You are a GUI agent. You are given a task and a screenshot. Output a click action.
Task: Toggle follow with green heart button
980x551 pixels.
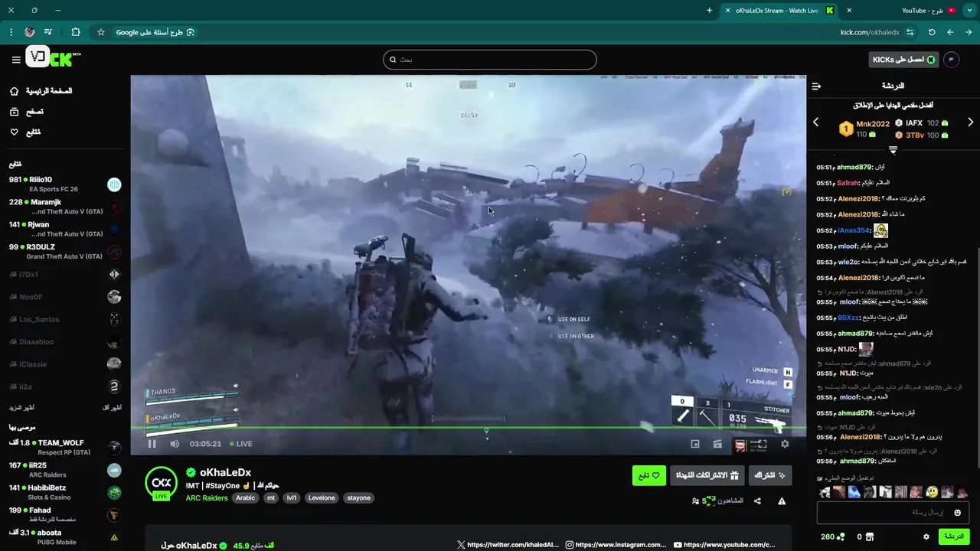pyautogui.click(x=648, y=475)
